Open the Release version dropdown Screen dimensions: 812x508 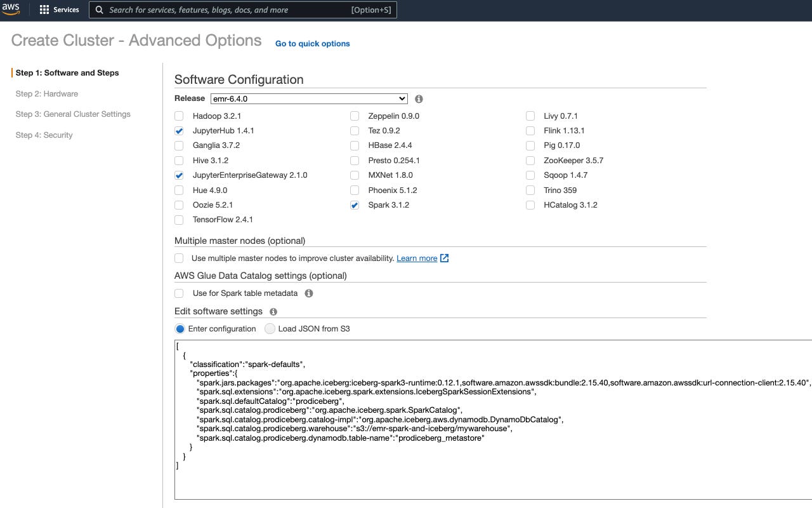309,98
